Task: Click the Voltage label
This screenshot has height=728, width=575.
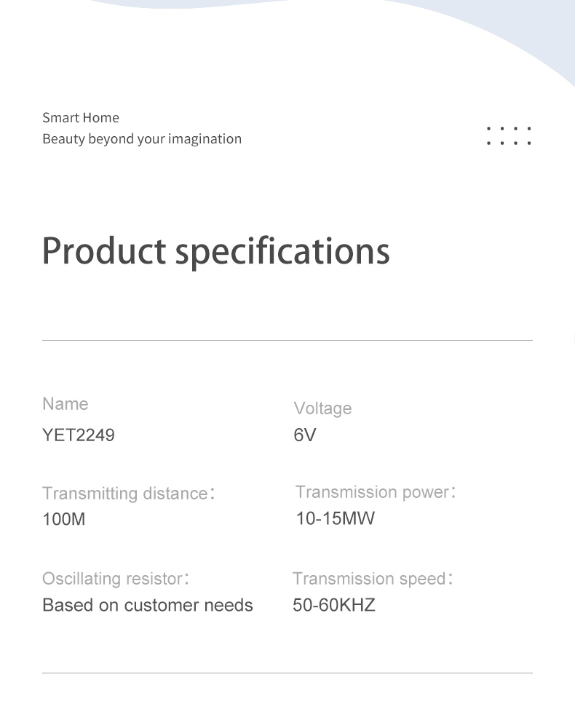Action: click(x=322, y=408)
